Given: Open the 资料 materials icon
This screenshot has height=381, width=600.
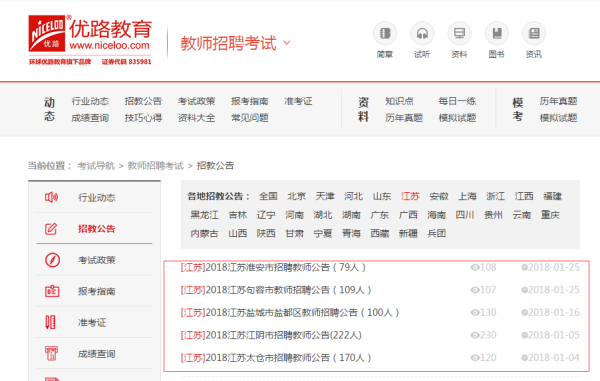Looking at the screenshot, I should click(x=460, y=34).
